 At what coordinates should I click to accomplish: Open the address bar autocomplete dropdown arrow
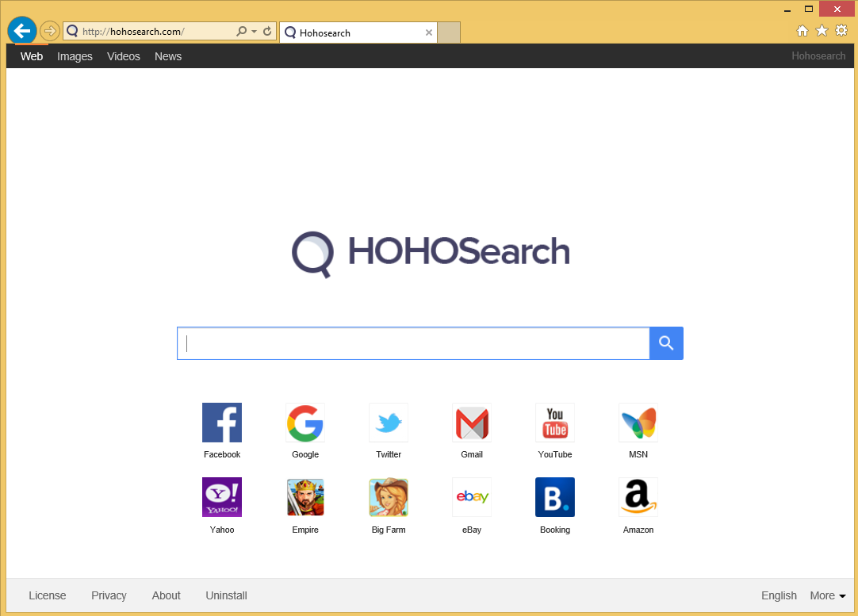point(254,31)
